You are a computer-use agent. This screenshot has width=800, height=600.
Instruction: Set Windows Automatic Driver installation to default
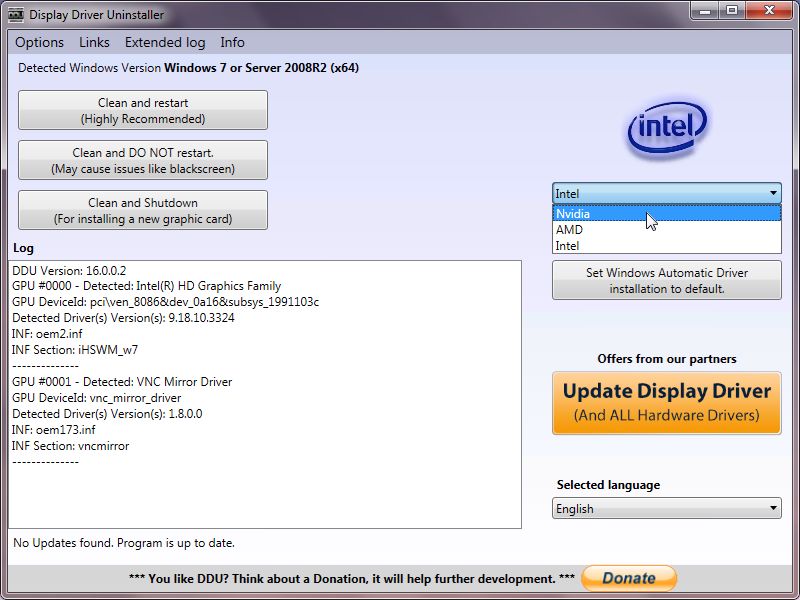tap(666, 280)
